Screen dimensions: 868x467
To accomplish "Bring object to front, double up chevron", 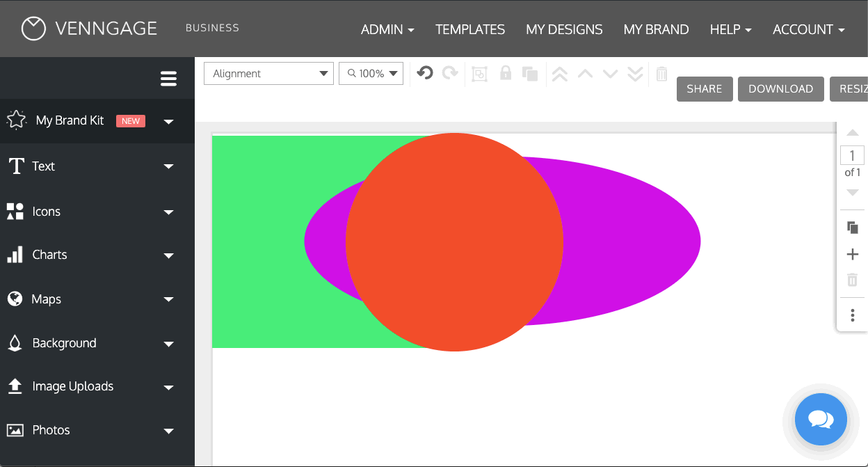I will click(560, 74).
